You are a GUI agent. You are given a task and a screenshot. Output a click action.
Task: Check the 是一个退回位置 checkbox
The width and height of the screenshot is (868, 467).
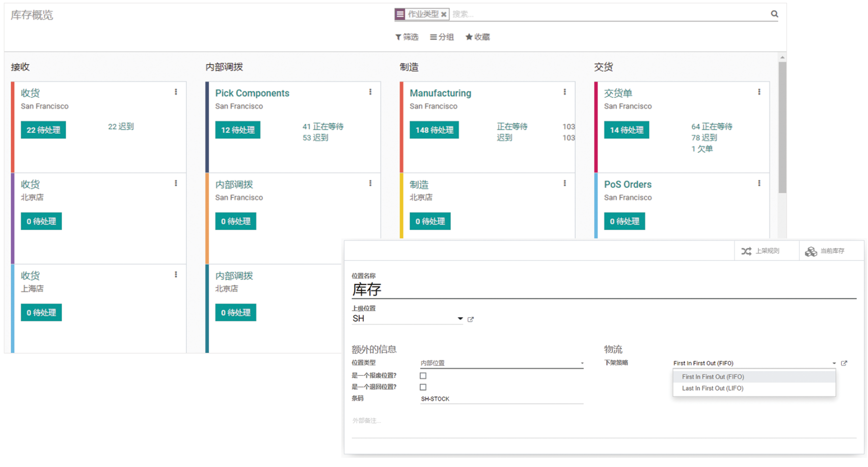(x=423, y=387)
